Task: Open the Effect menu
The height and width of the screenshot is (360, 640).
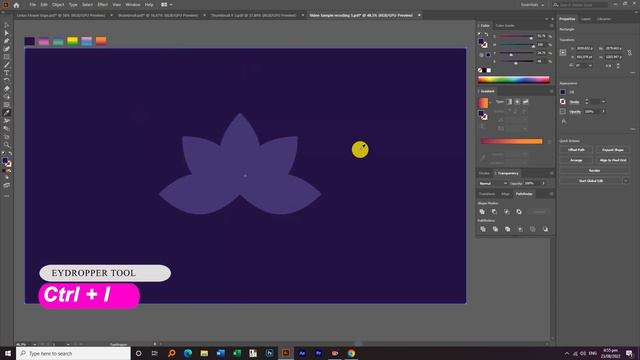Action: pyautogui.click(x=102, y=5)
